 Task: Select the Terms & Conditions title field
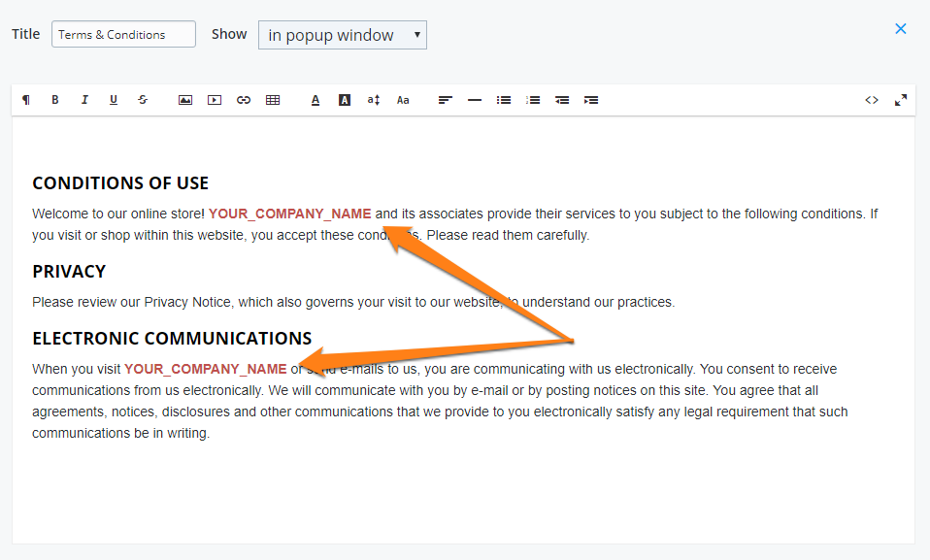tap(122, 33)
